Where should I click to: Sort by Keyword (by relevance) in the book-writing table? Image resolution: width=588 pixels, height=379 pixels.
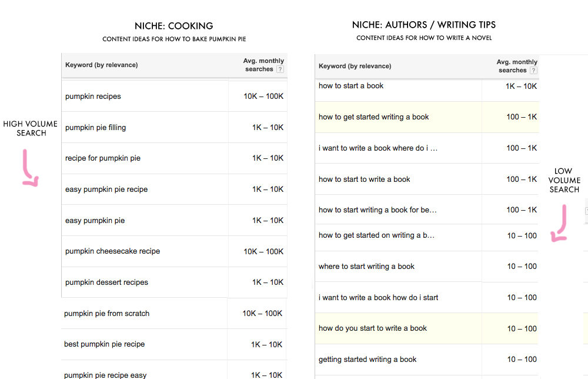tap(355, 66)
